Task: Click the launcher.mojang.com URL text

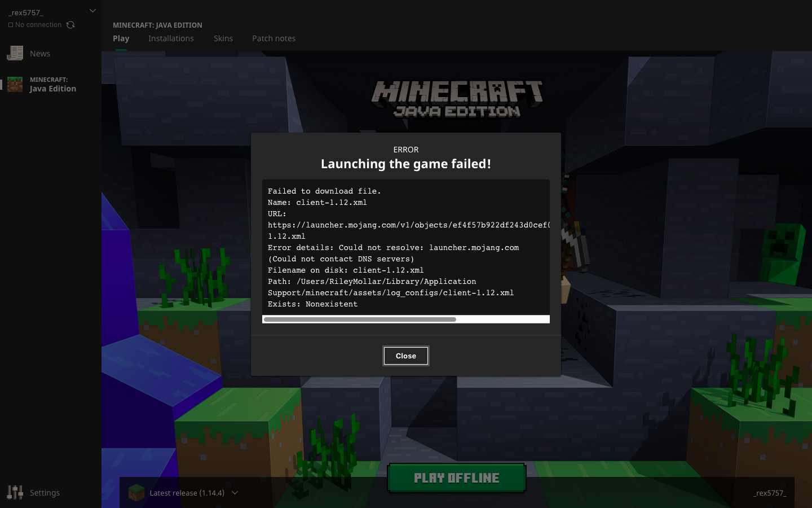Action: pos(409,225)
